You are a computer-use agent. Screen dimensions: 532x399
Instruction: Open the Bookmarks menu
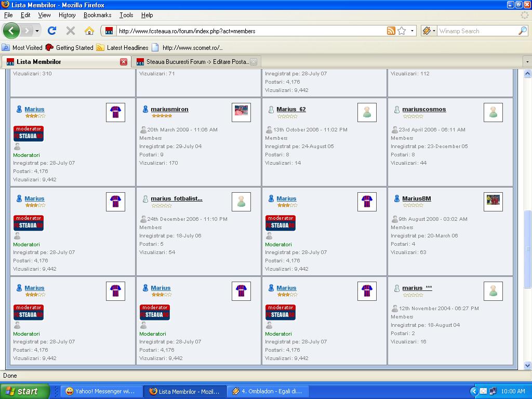(97, 15)
